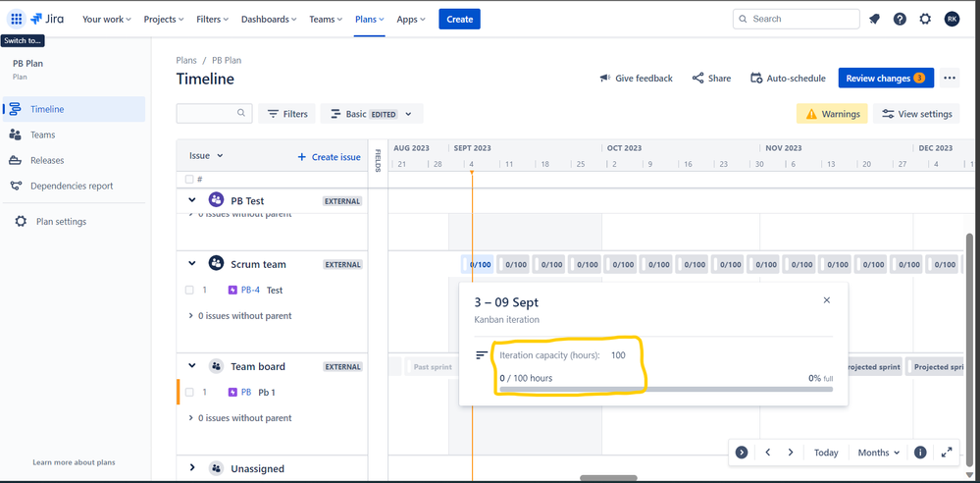980x483 pixels.
Task: Click the Jira logo
Action: 46,19
